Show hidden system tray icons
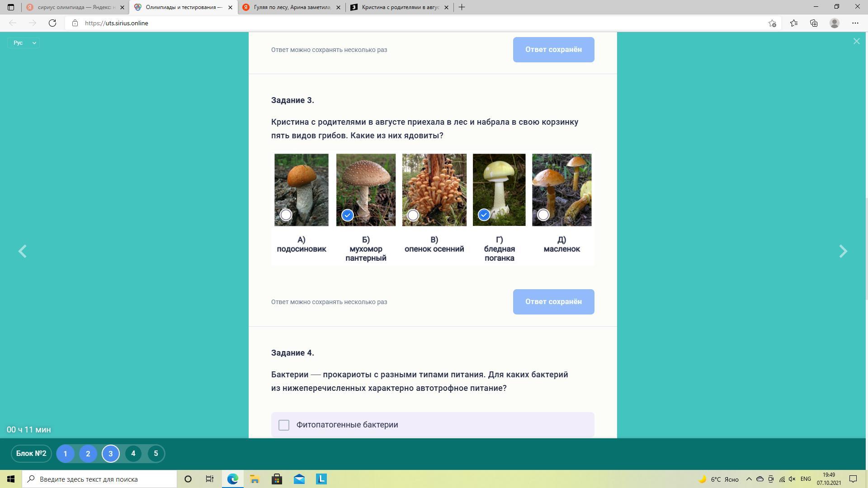Image resolution: width=868 pixels, height=488 pixels. (x=749, y=479)
